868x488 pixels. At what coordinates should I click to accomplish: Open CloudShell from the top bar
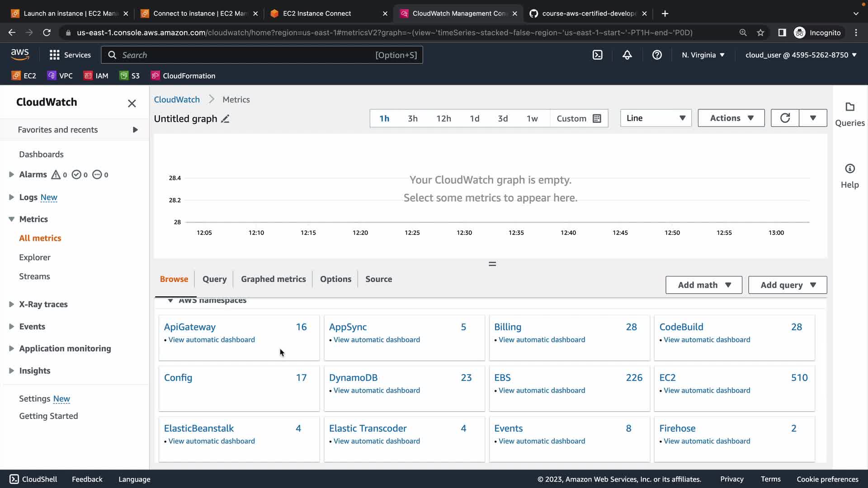click(597, 55)
